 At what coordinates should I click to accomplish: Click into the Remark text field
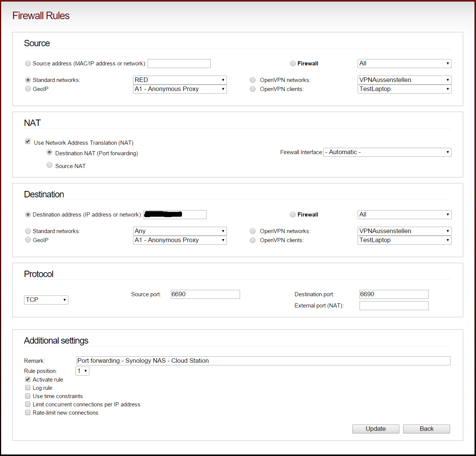click(x=263, y=361)
